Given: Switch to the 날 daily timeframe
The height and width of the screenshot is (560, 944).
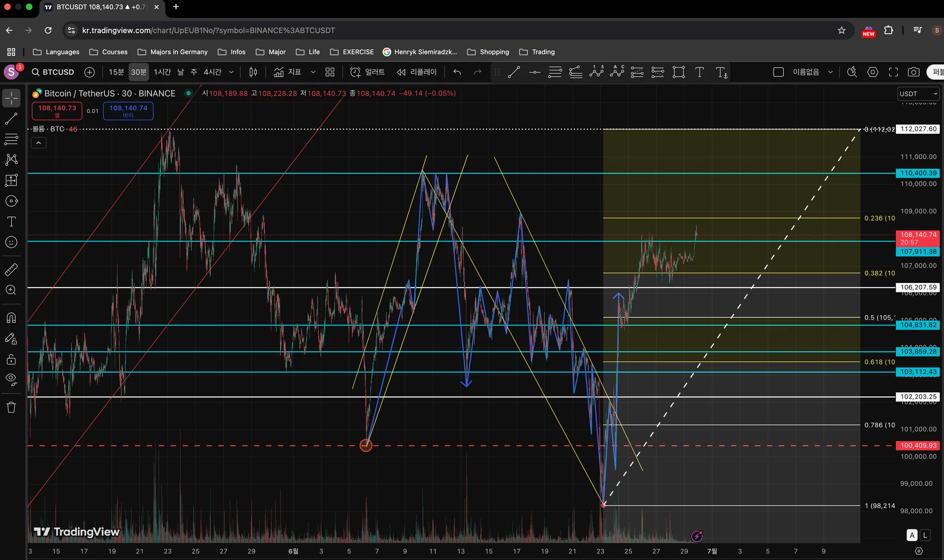Looking at the screenshot, I should pyautogui.click(x=181, y=72).
